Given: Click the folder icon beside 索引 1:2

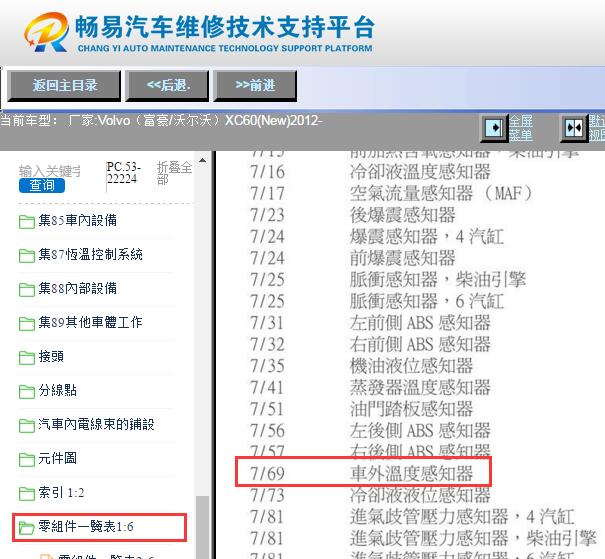Looking at the screenshot, I should point(27,493).
